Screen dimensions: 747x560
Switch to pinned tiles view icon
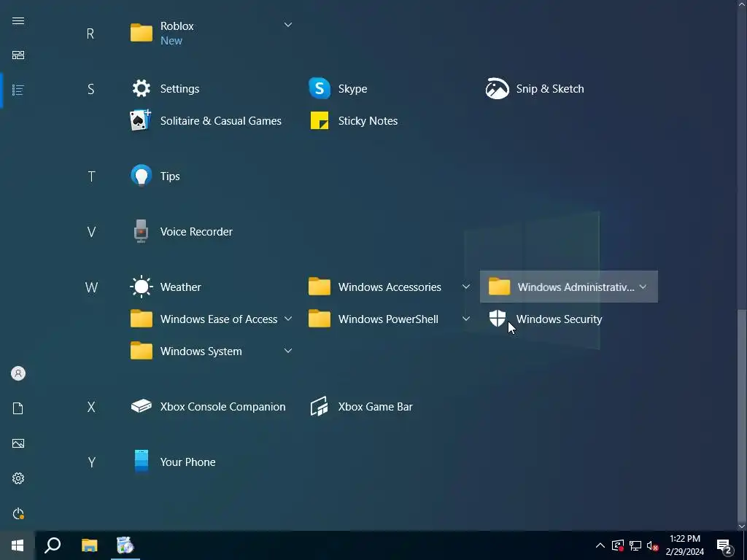click(18, 55)
